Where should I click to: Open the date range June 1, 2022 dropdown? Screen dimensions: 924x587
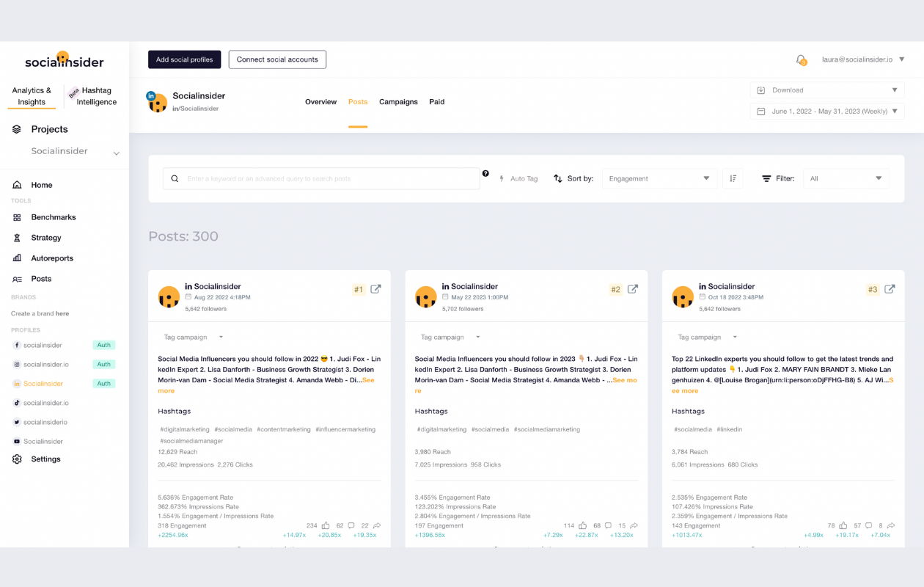(x=827, y=112)
